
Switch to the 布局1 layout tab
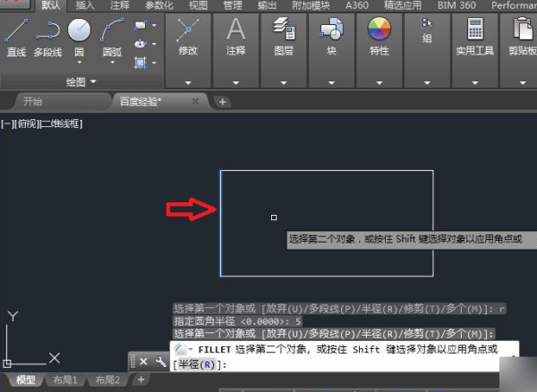[x=65, y=379]
